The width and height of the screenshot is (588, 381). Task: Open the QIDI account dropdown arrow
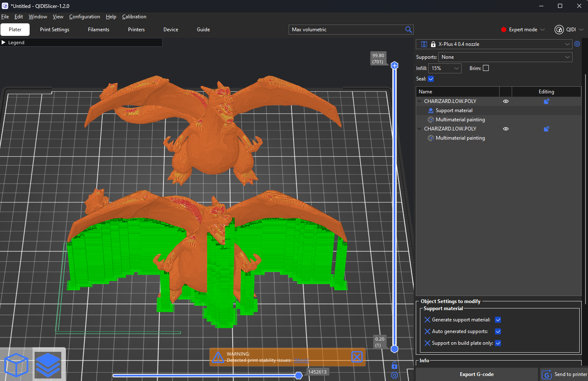tap(581, 30)
